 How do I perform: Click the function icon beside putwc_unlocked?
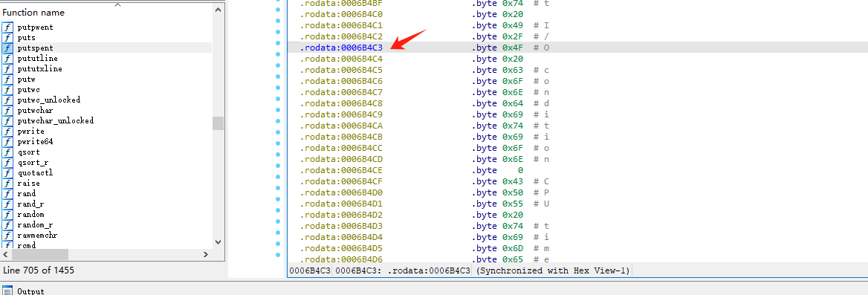[7, 100]
